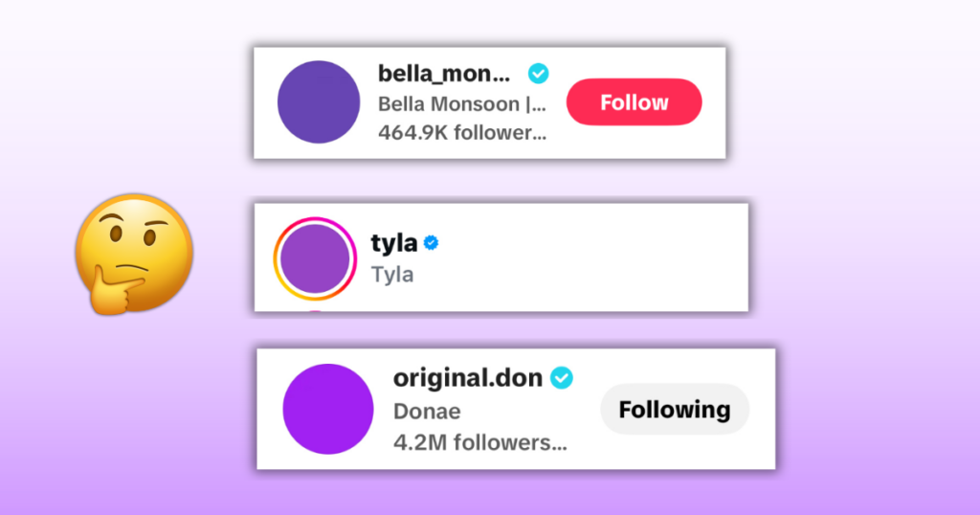980x515 pixels.
Task: Open original.don's bright purple profile picture
Action: [327, 409]
